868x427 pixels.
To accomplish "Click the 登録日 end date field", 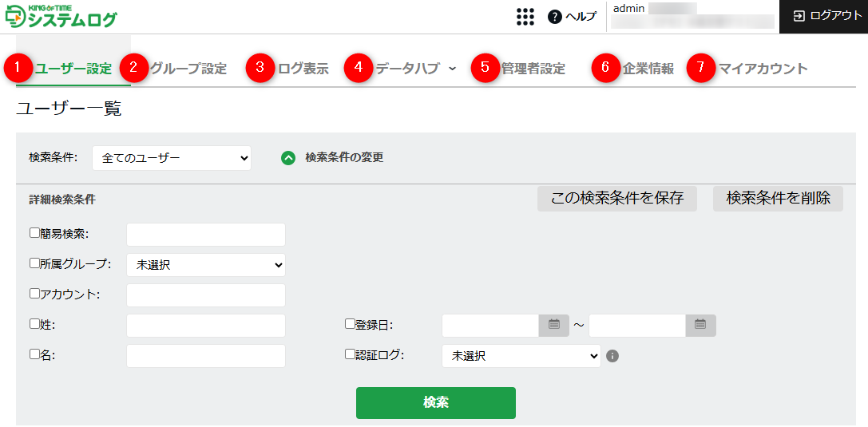I will [x=637, y=325].
